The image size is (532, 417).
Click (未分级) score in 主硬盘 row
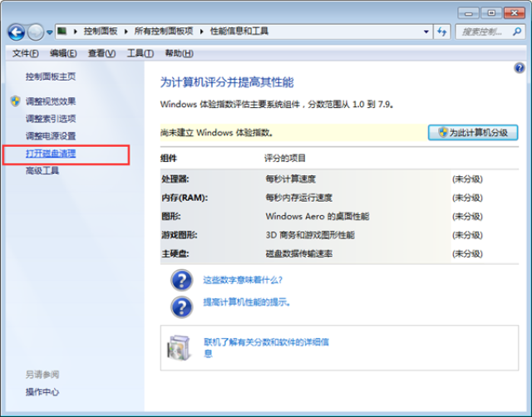coord(467,253)
